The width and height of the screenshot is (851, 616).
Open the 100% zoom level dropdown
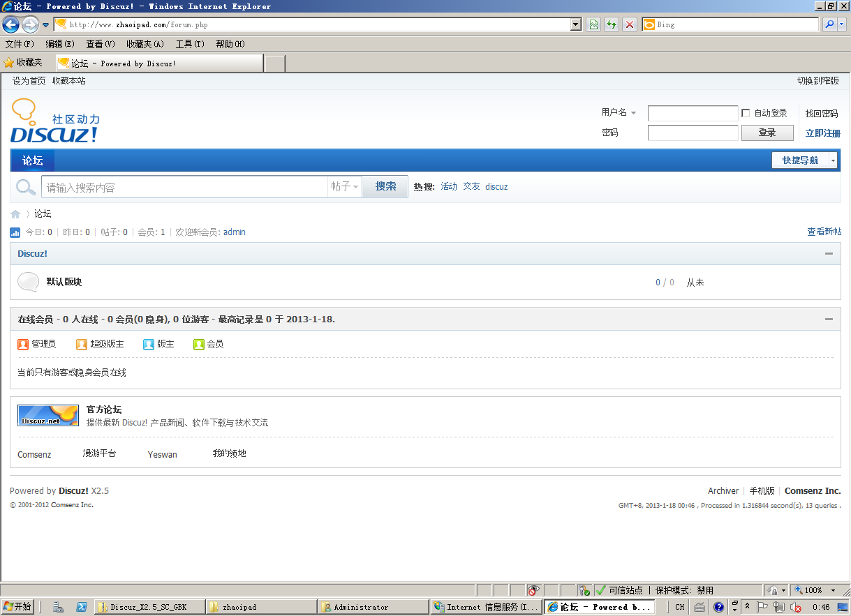[x=833, y=590]
